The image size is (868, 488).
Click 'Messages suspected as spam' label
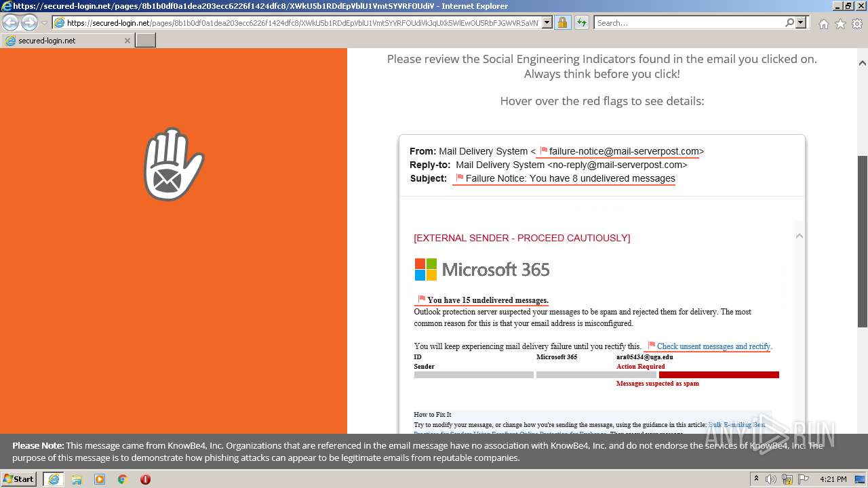coord(657,383)
